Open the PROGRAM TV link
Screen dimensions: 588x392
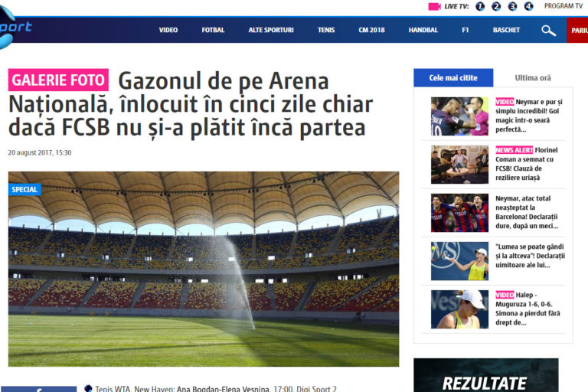coord(563,6)
